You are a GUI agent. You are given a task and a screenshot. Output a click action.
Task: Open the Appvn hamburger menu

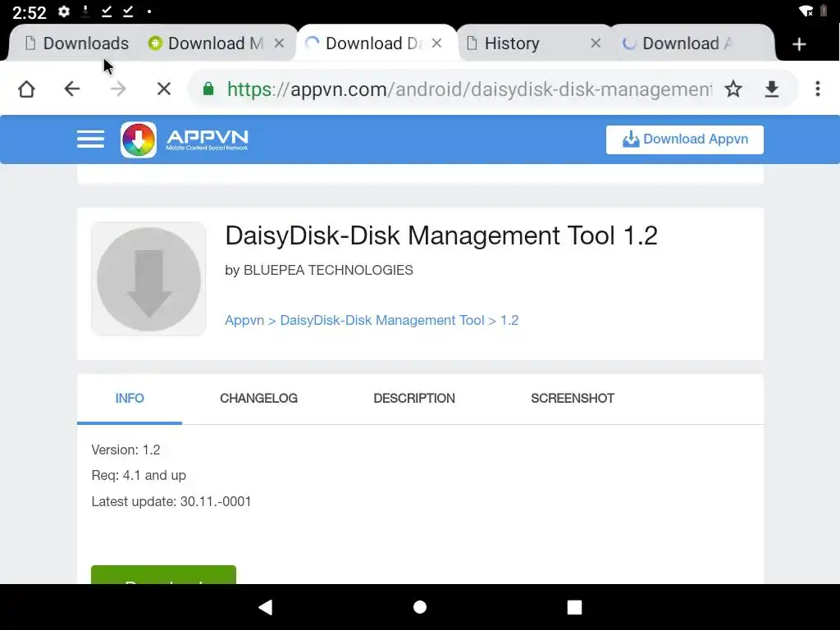[x=90, y=139]
